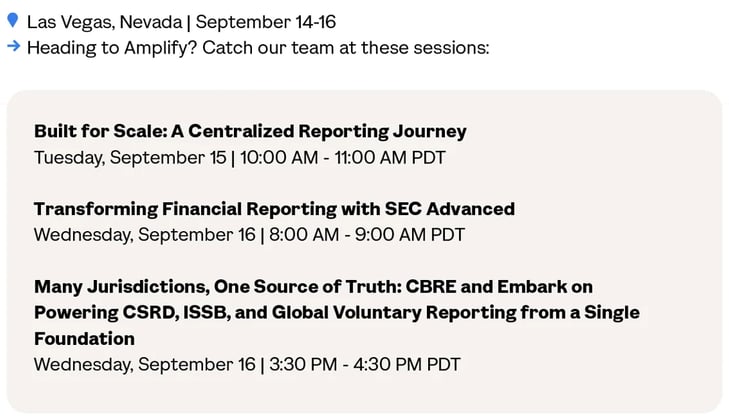Open Built for Scale session title
Screen dimensions: 729x420
pos(250,132)
